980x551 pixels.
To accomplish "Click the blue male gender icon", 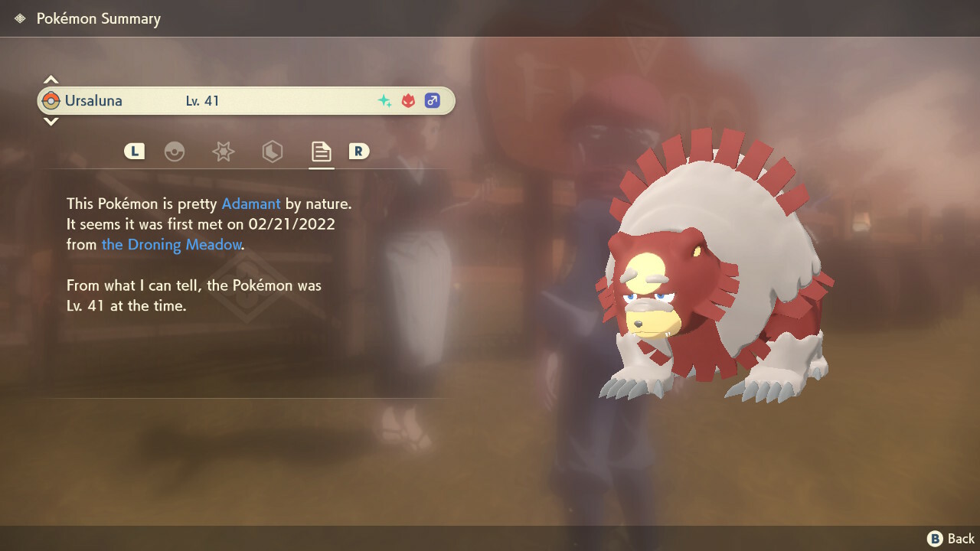I will 432,100.
